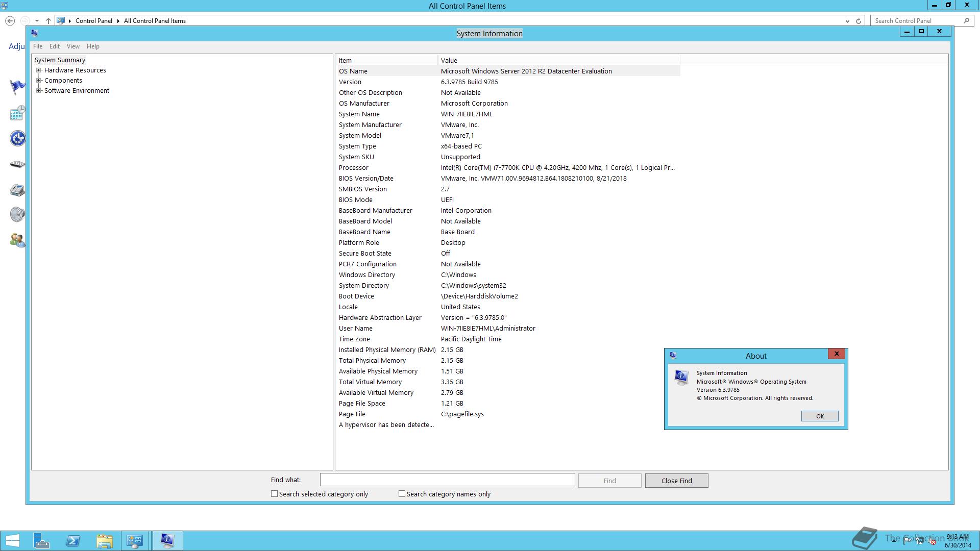Click the Value column header
Viewport: 980px width, 551px height.
point(559,60)
